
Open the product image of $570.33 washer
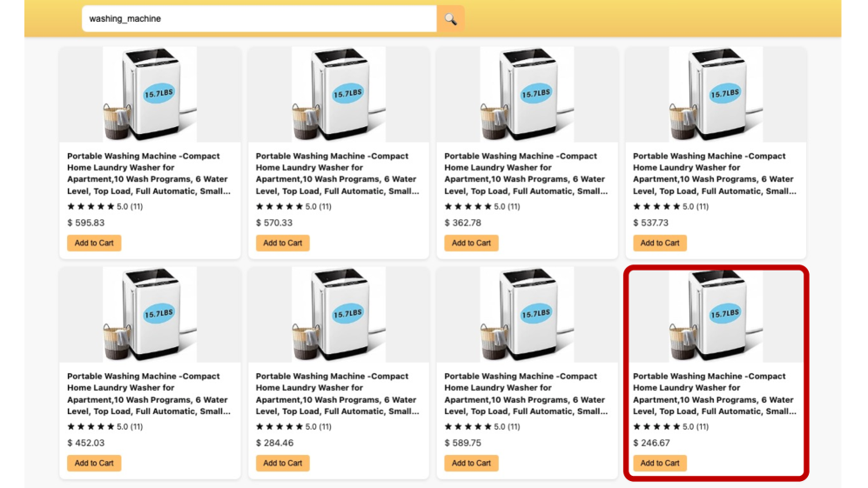coord(339,94)
